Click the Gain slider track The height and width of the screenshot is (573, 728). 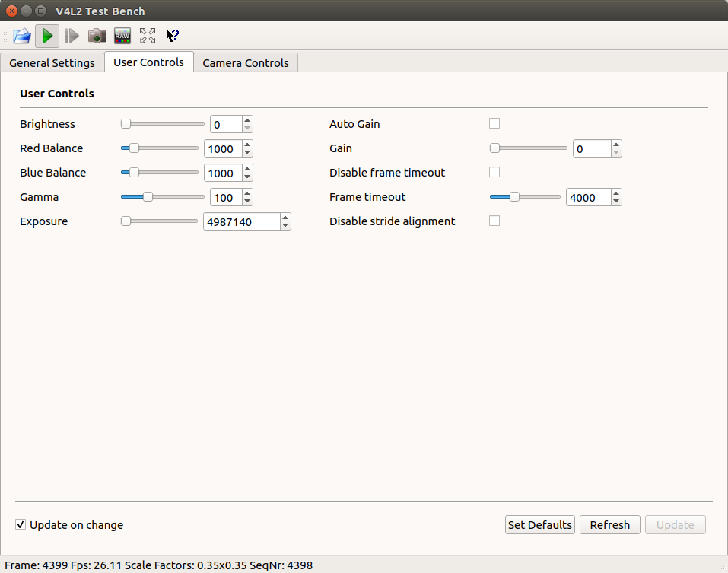coord(529,148)
